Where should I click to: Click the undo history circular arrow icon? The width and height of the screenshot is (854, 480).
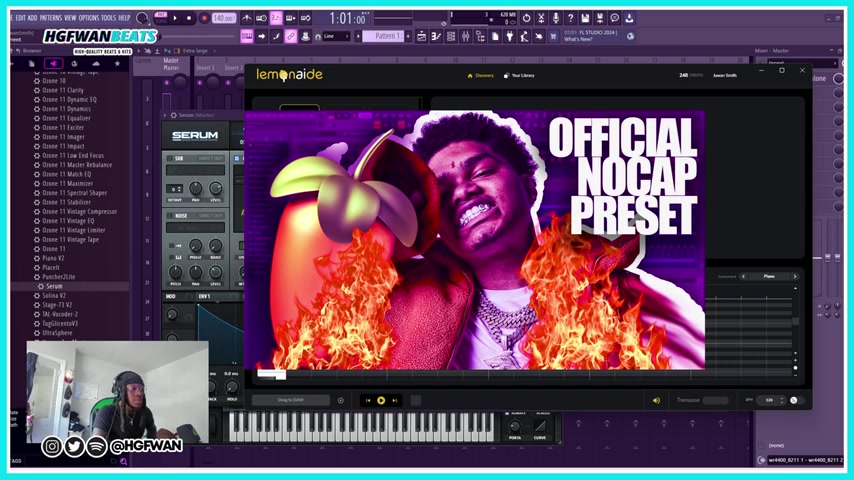click(x=526, y=18)
